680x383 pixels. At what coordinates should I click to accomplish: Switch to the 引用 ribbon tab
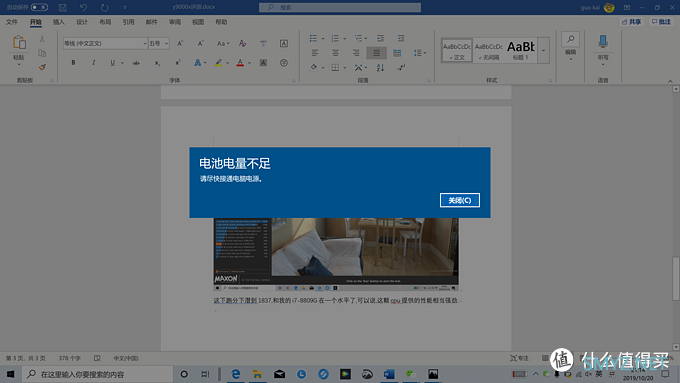click(128, 22)
